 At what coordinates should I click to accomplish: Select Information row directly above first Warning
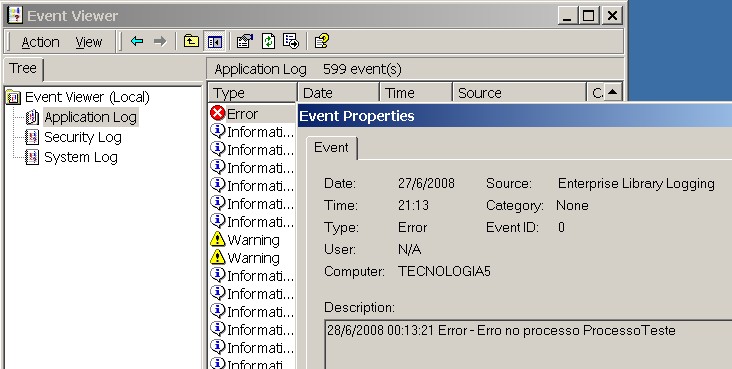pos(252,221)
